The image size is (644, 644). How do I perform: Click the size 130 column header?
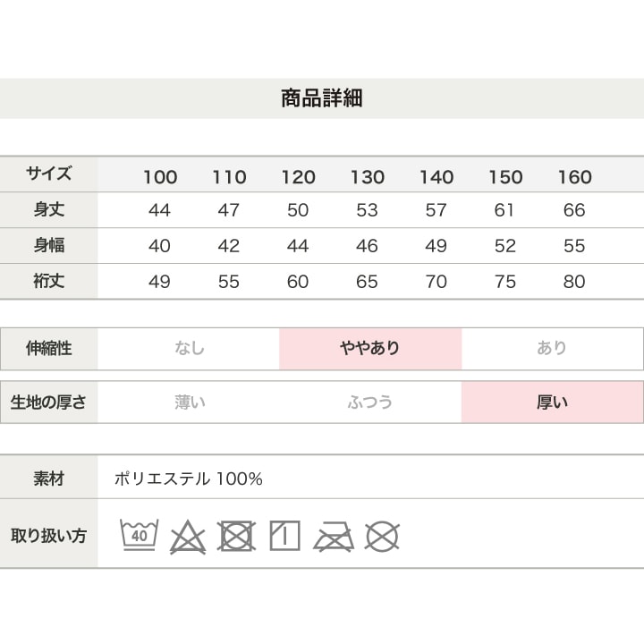pos(367,176)
